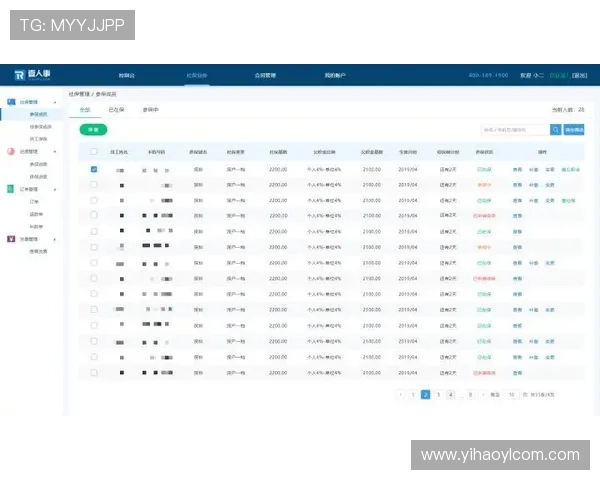Go to previous page with left arrow

pos(401,395)
